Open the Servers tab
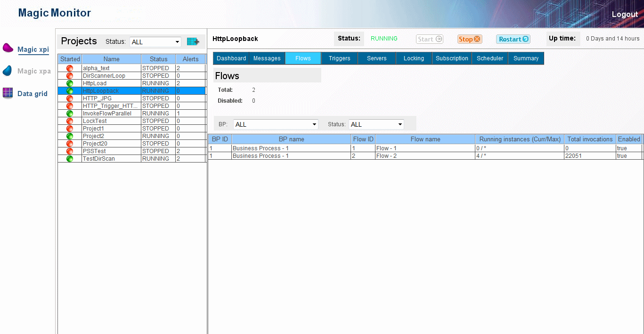The height and width of the screenshot is (334, 644). 377,58
